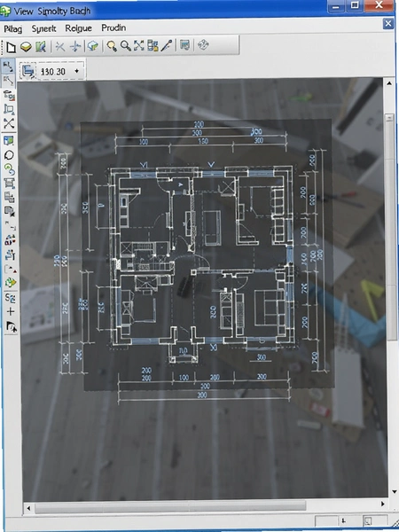399x532 pixels.
Task: Open the 130.30 scale dropdown arrow
Action: pos(76,71)
